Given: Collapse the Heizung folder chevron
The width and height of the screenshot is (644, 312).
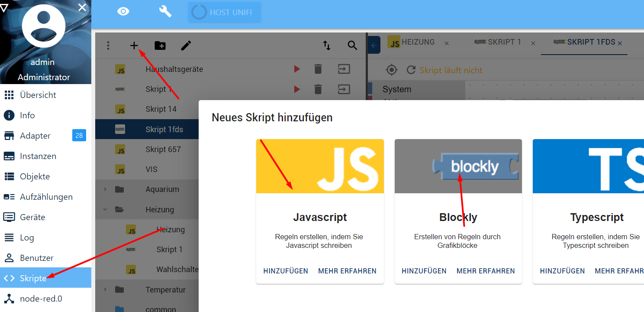Looking at the screenshot, I should 105,210.
